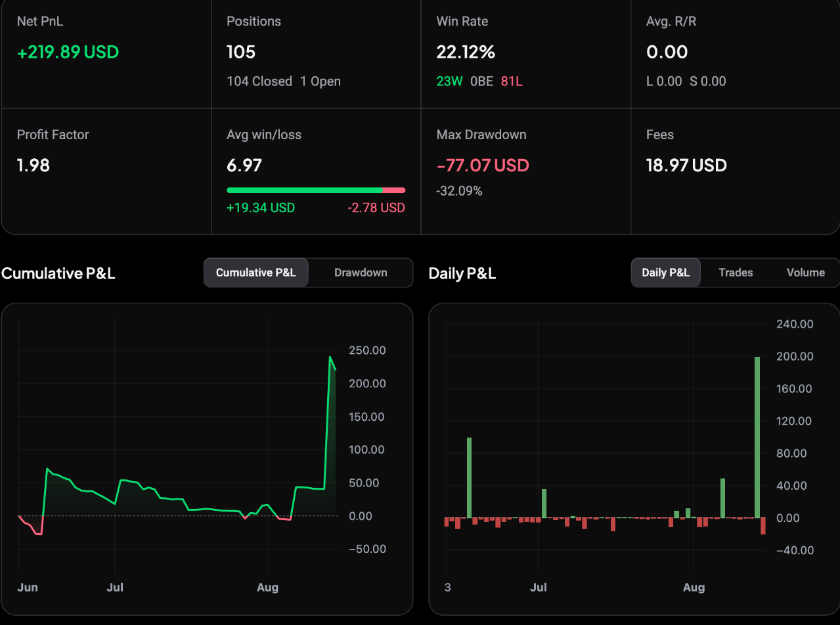The height and width of the screenshot is (625, 840).
Task: Click the Profit Factor value 1.98
Action: [33, 165]
